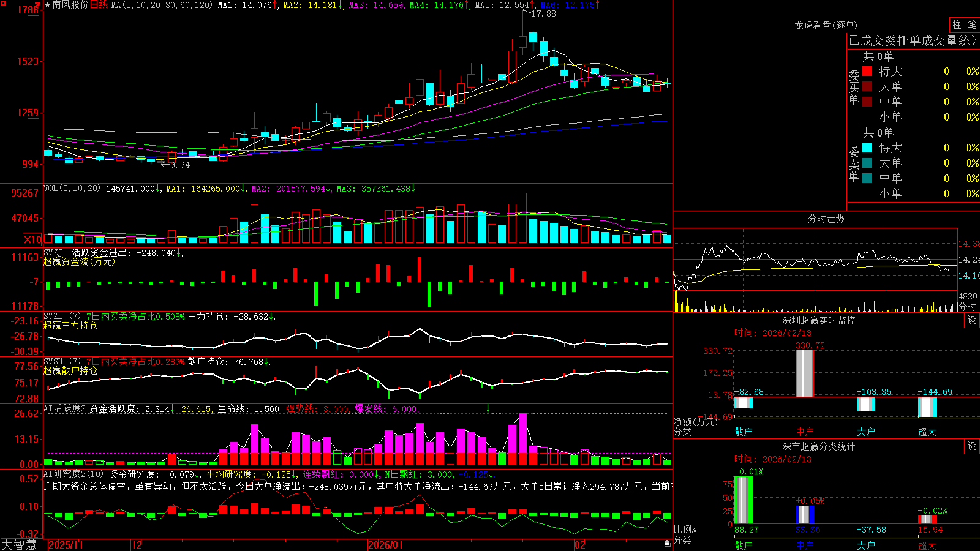This screenshot has height=551, width=980.
Task: Open 设 settings for 深市超赢分类统计
Action: pos(972,446)
